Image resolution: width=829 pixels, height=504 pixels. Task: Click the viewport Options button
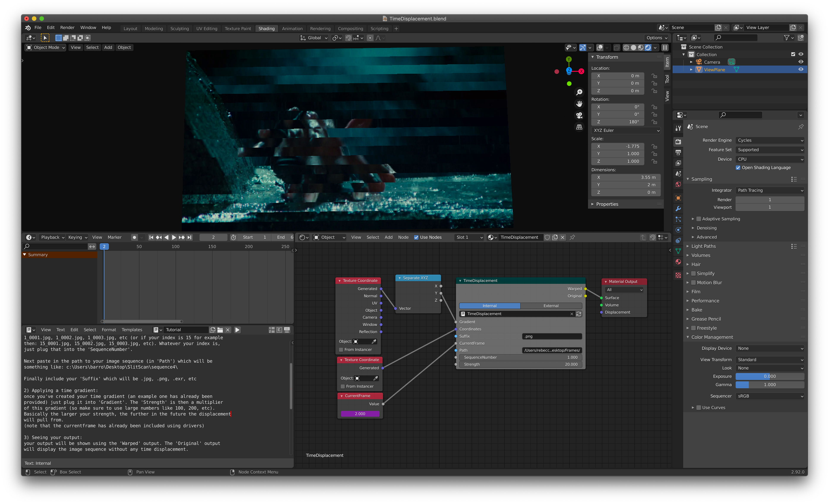point(657,38)
